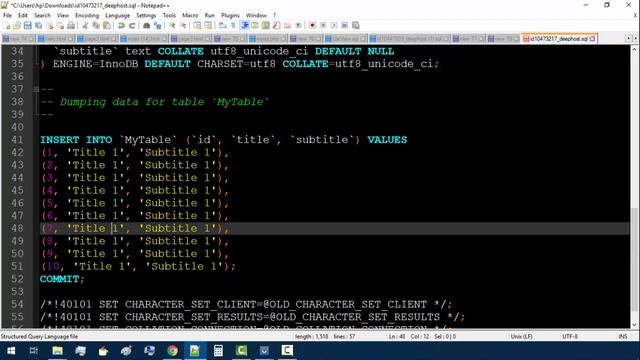This screenshot has width=640, height=360.
Task: Open Google Chrome from the taskbar
Action: pyautogui.click(x=172, y=351)
